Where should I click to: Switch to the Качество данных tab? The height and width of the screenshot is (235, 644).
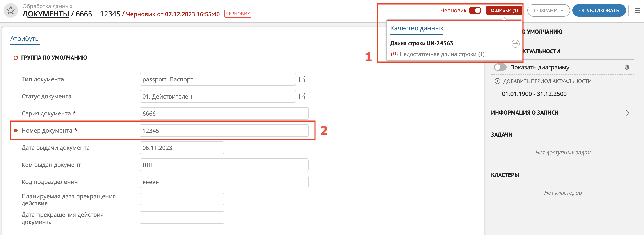[416, 28]
